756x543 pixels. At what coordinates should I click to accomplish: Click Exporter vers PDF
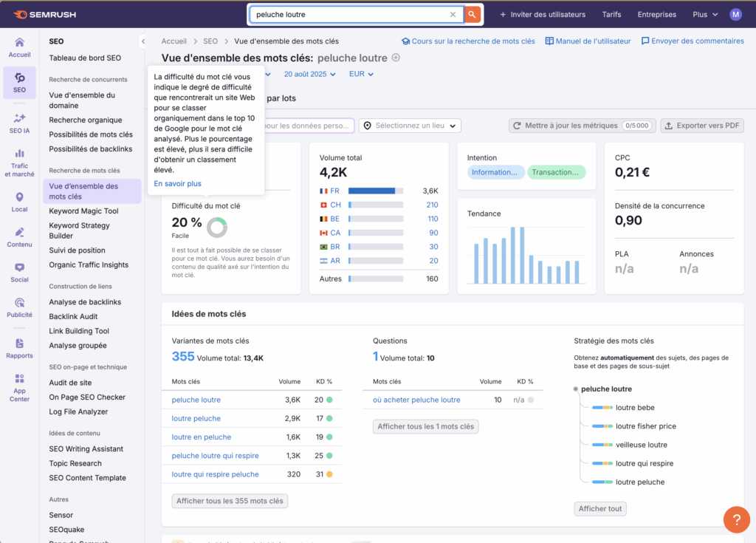(702, 126)
